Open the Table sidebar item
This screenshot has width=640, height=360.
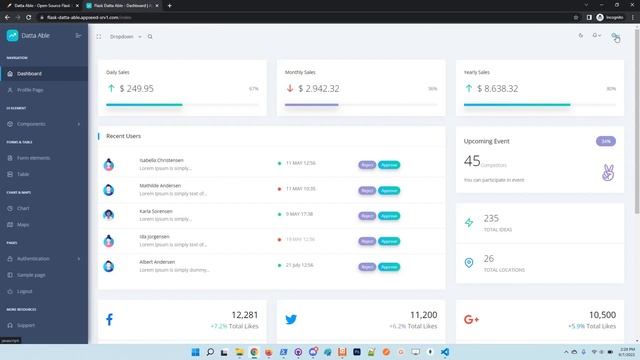coord(44,174)
